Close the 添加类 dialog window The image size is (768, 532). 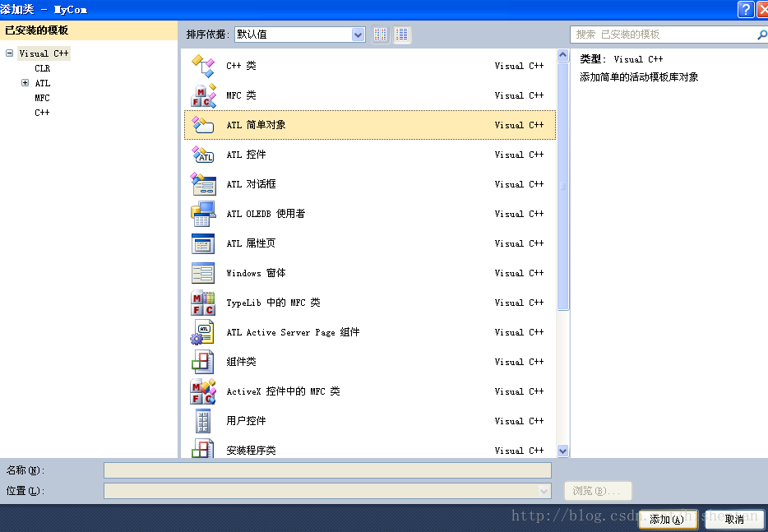coord(762,9)
